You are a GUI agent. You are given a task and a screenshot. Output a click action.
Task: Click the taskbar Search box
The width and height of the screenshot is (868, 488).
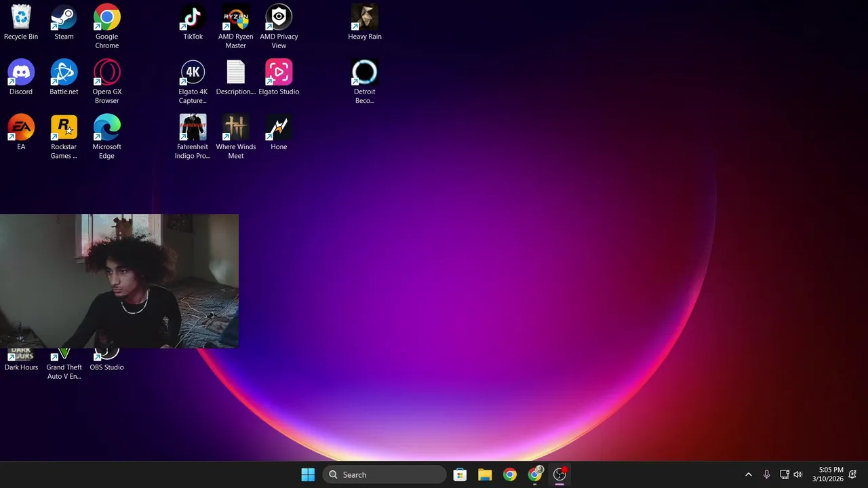384,474
